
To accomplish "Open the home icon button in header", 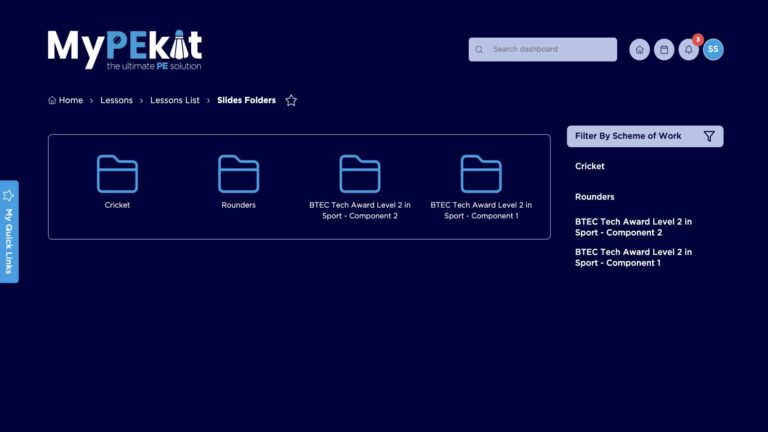I will (x=639, y=49).
